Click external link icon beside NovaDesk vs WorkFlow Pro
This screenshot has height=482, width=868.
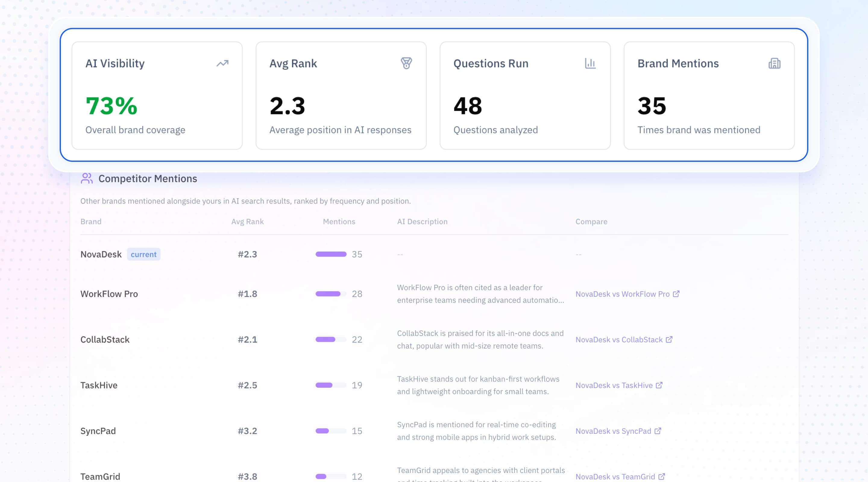676,294
